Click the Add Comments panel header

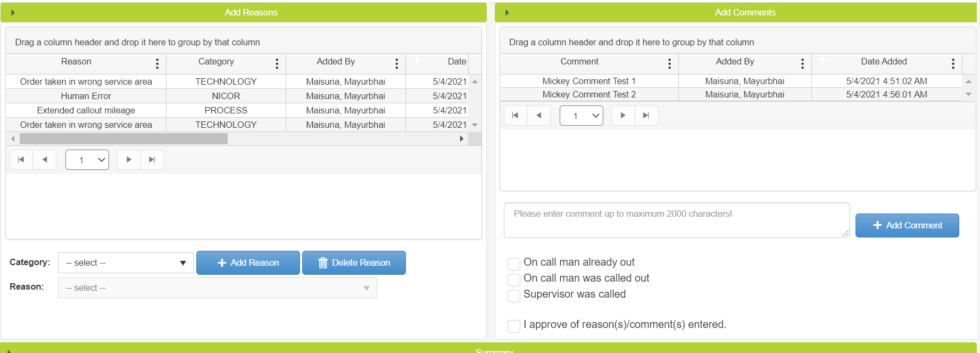pos(745,12)
